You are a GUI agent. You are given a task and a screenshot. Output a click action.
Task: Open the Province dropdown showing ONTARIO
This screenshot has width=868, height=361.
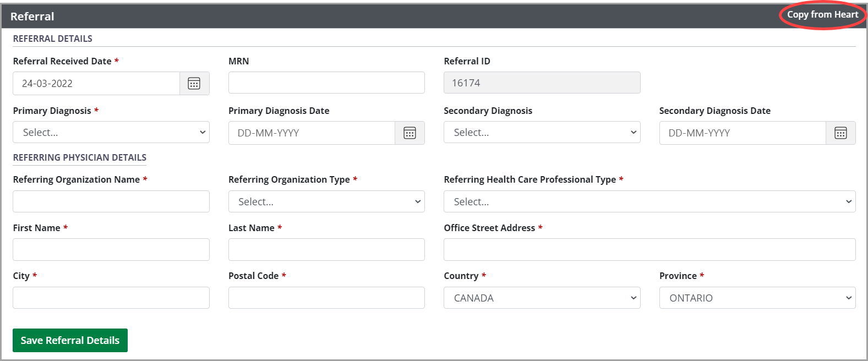tap(757, 298)
